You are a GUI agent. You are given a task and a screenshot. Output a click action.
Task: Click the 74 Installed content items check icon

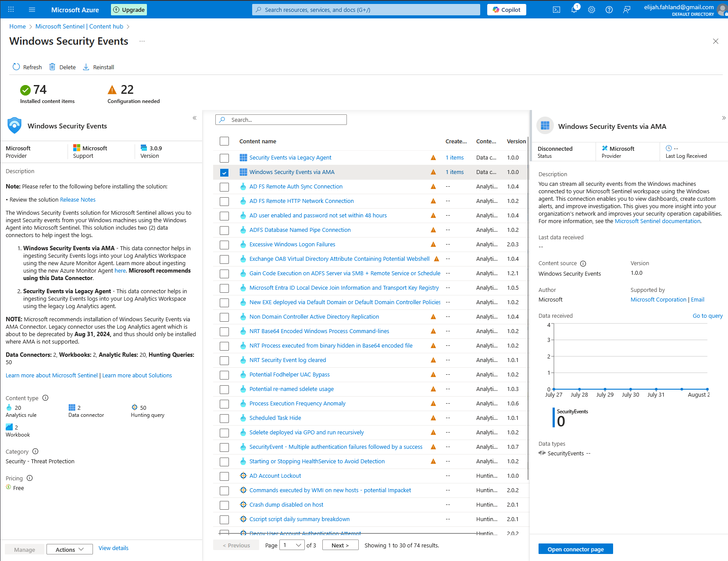pos(25,90)
